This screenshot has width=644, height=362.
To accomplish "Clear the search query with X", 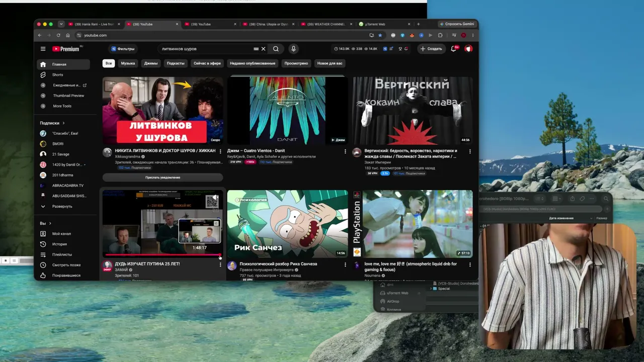I will click(263, 49).
